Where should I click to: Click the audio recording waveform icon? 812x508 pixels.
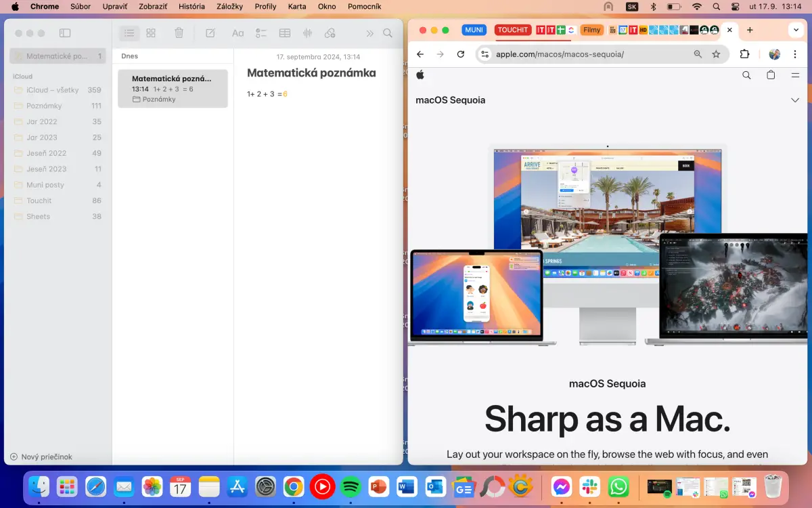[307, 33]
